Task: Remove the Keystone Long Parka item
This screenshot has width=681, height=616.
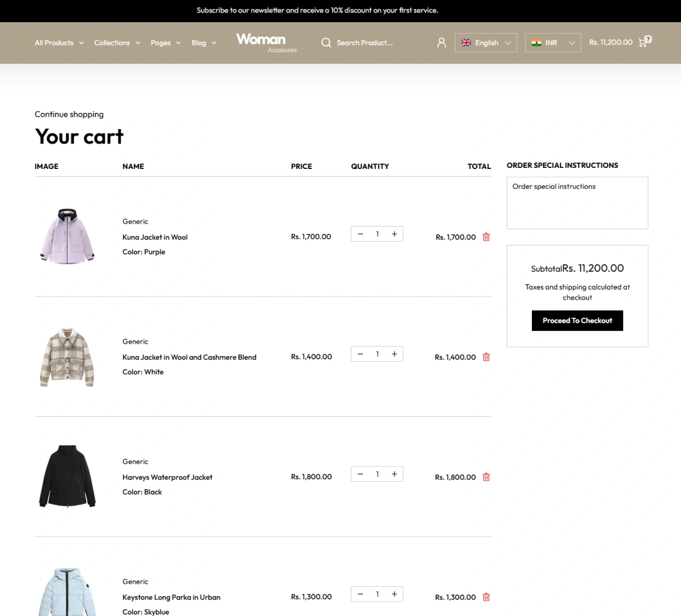Action: coord(486,597)
